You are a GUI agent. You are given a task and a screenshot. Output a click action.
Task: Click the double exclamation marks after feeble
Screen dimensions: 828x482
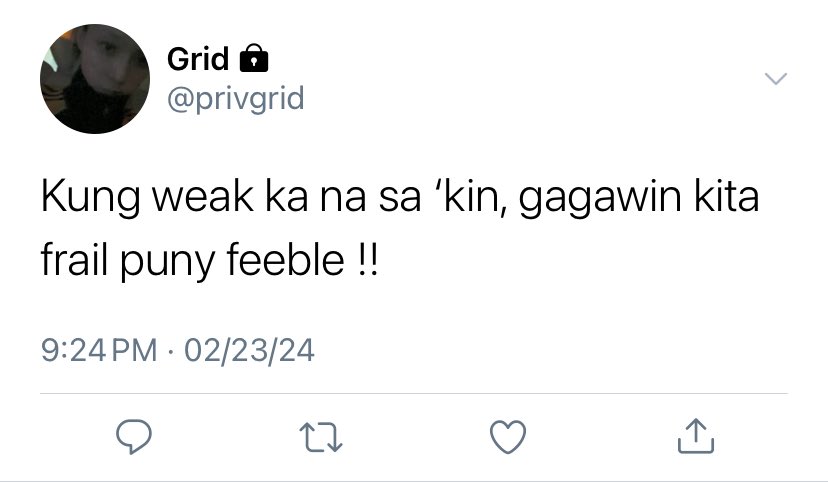click(x=368, y=260)
